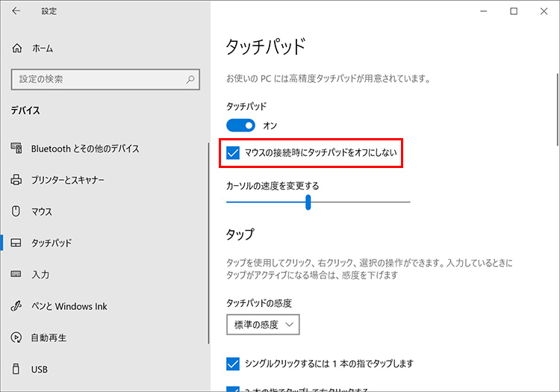560x392 pixels.
Task: Open Bluetooth とその他のデバイス page
Action: coord(85,149)
